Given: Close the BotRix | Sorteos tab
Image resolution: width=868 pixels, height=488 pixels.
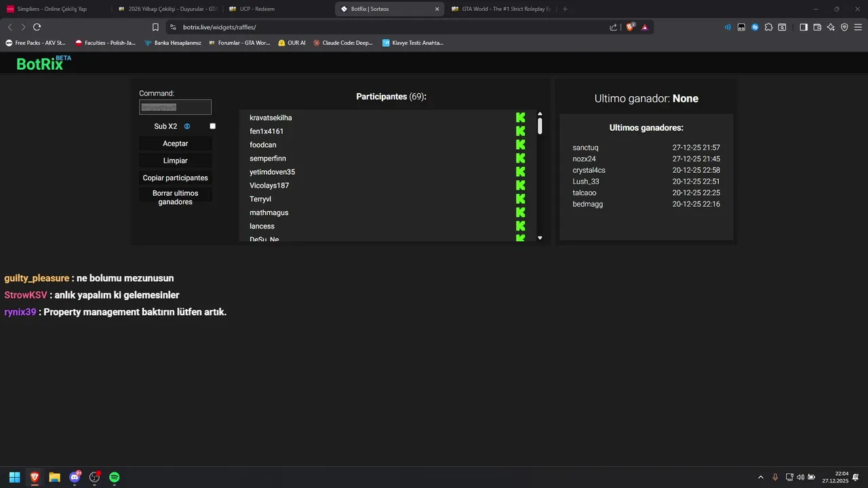Looking at the screenshot, I should [x=437, y=9].
